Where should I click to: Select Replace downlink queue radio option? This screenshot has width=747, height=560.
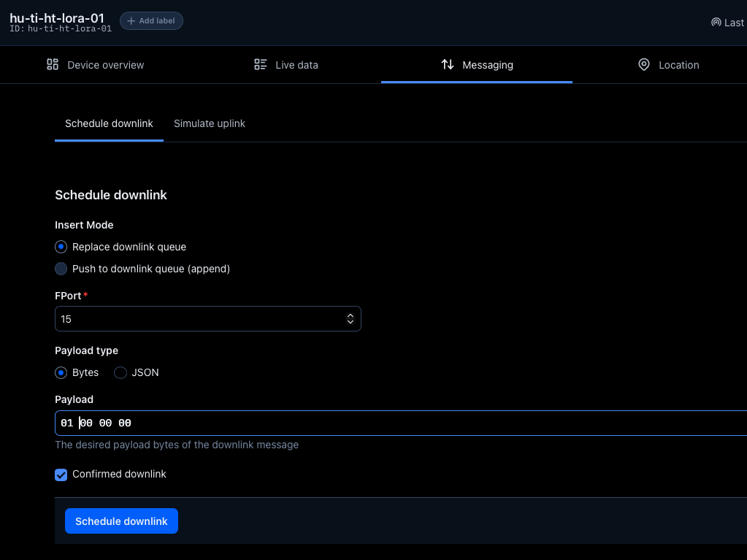[61, 247]
